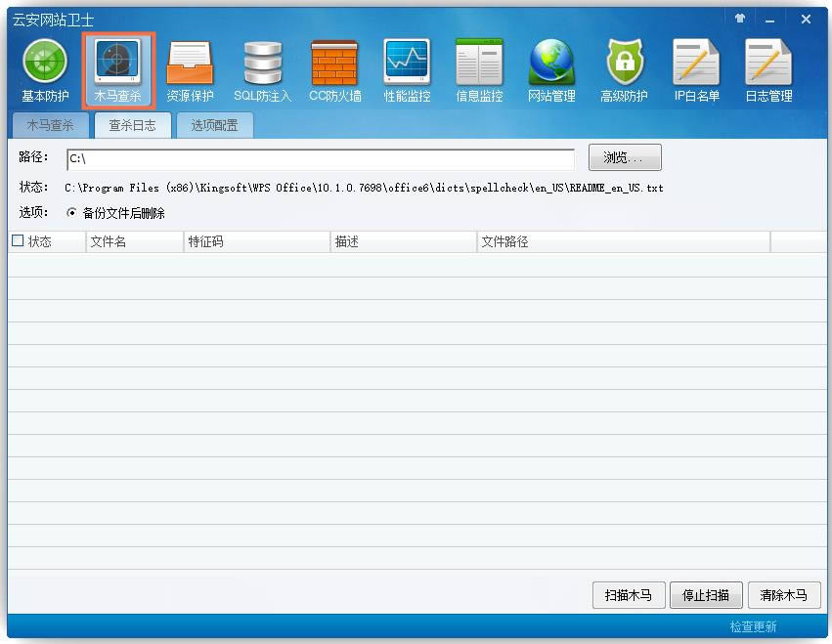Close the 云安网站卫士 window
Viewport: 832px width, 644px height.
point(806,20)
